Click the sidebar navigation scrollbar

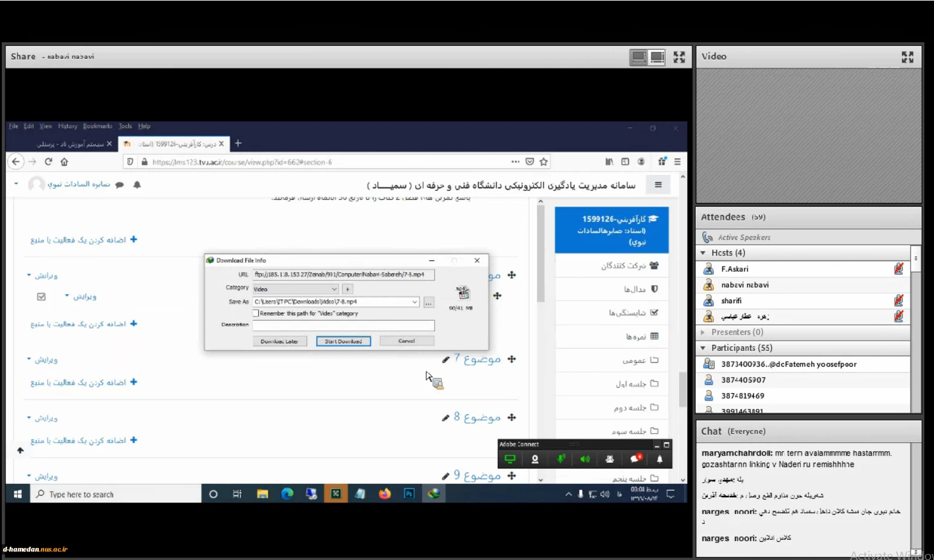pyautogui.click(x=540, y=254)
